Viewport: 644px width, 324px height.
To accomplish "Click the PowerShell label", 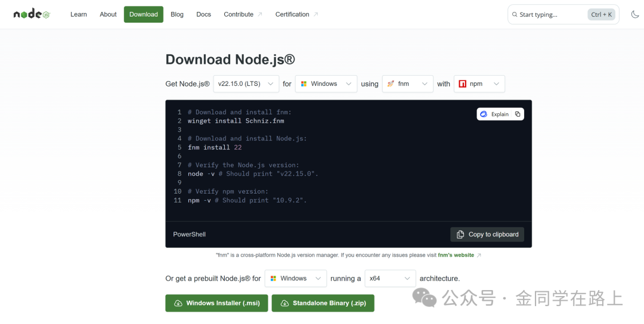I will pyautogui.click(x=190, y=234).
